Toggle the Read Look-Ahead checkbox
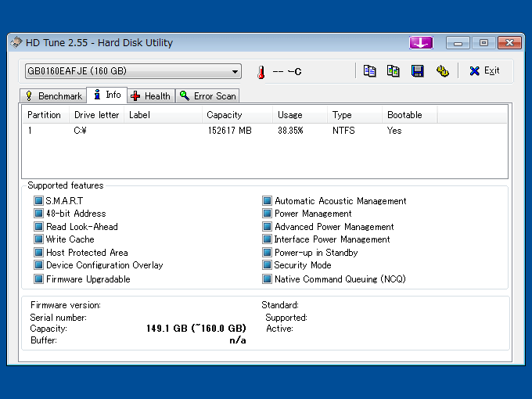Screen dimensions: 532x399 (38, 227)
